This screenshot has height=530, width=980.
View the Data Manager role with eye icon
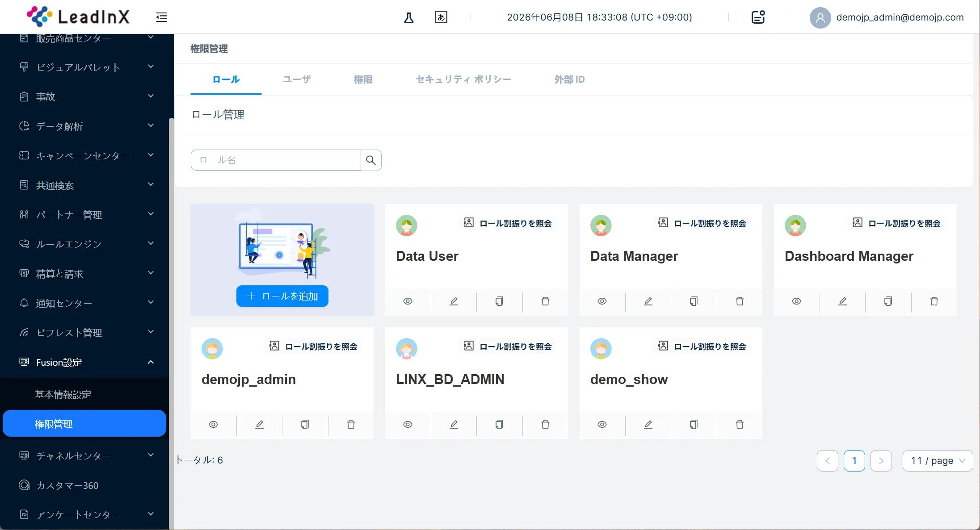(x=602, y=301)
